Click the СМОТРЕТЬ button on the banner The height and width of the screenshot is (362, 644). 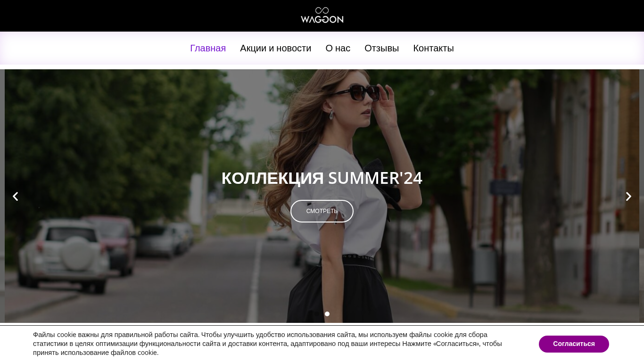pyautogui.click(x=322, y=211)
